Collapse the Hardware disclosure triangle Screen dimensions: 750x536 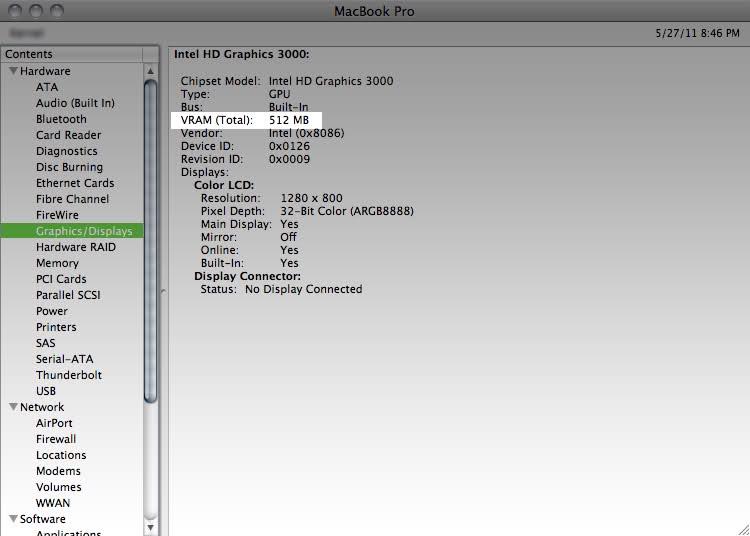(13, 71)
